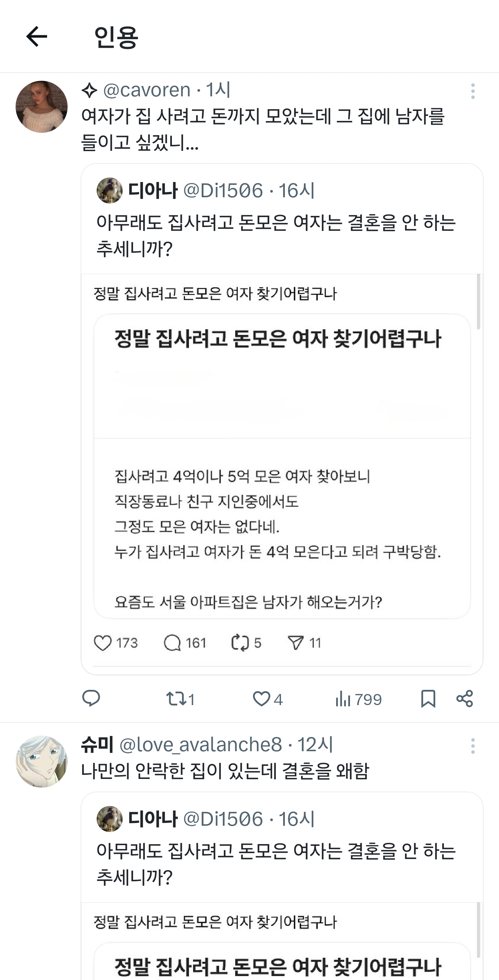Viewport: 499px width, 980px height.
Task: Tap 디아나 avatar in first quoted post
Action: (110, 190)
